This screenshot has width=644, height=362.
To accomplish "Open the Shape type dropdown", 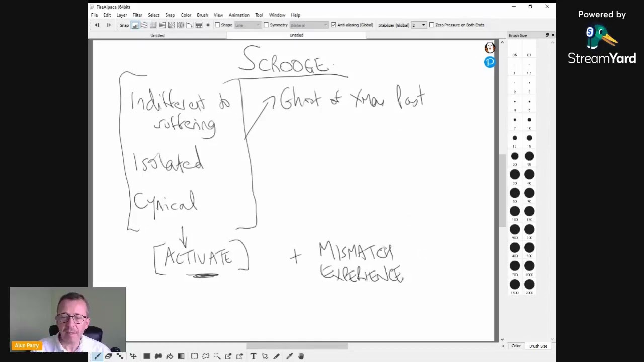I will (247, 25).
